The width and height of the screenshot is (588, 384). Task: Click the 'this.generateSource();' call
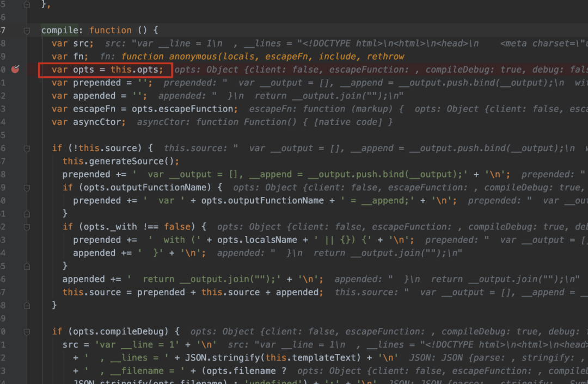click(121, 162)
